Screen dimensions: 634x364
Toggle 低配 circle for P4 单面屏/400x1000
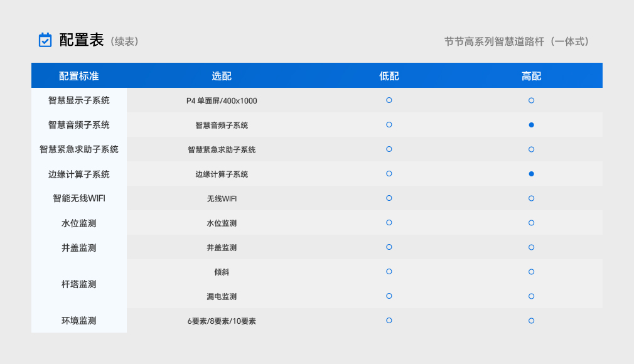click(x=389, y=100)
